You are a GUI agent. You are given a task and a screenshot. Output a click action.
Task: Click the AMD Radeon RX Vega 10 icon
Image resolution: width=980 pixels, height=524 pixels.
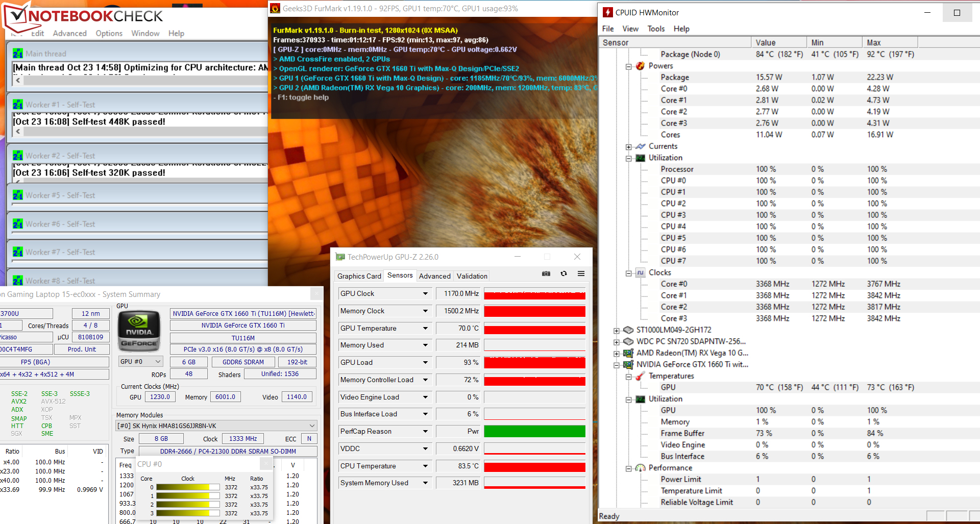tap(628, 353)
